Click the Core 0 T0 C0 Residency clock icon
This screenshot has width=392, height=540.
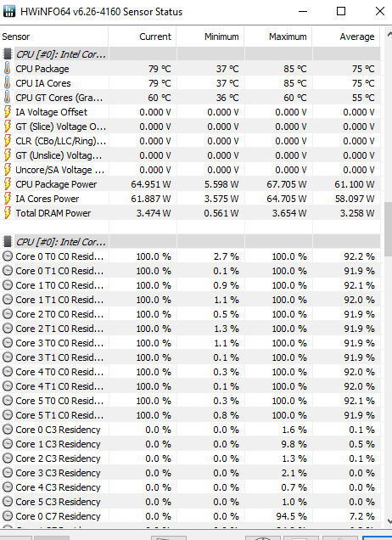tap(8, 256)
